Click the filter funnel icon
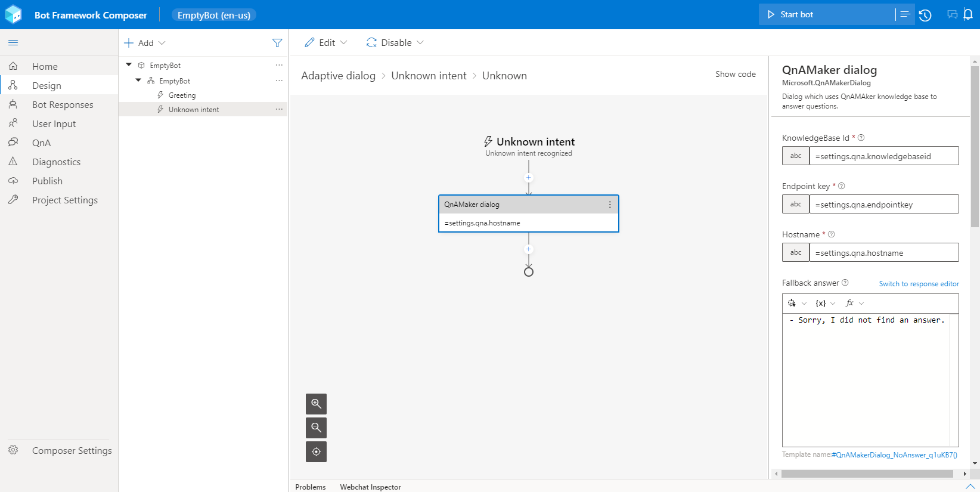Image resolution: width=980 pixels, height=492 pixels. click(x=277, y=43)
